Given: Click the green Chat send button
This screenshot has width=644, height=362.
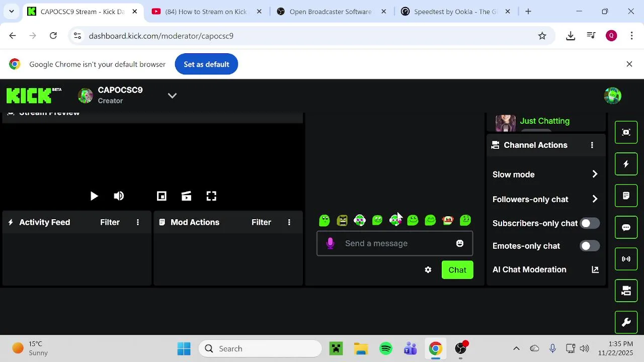Looking at the screenshot, I should tap(457, 270).
